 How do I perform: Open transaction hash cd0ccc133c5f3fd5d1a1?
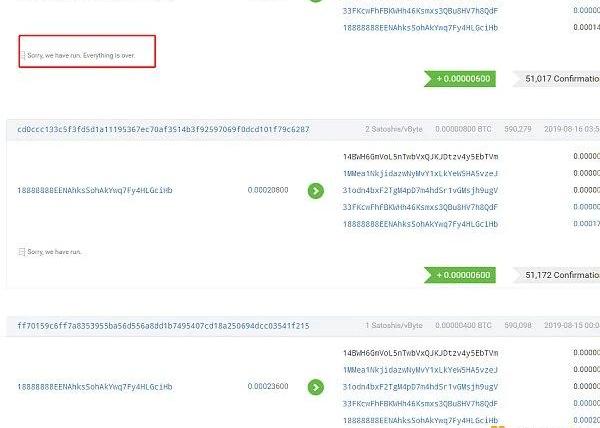tap(163, 129)
